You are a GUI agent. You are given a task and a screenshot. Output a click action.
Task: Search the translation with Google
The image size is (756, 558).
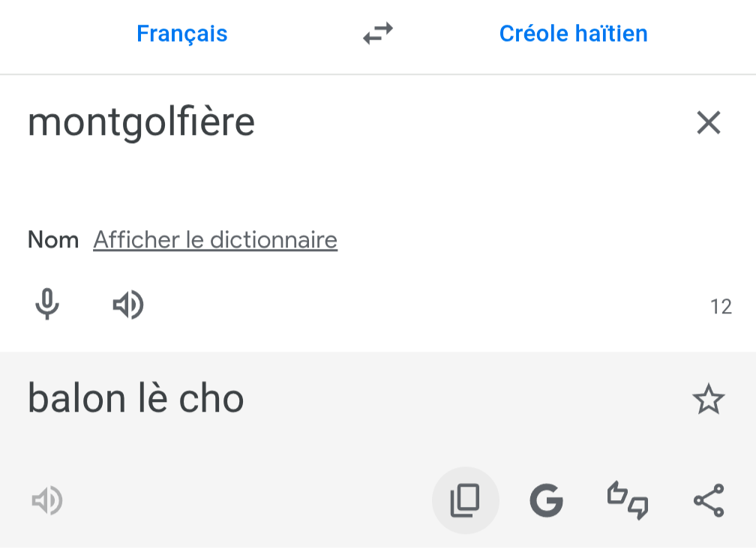click(x=546, y=500)
